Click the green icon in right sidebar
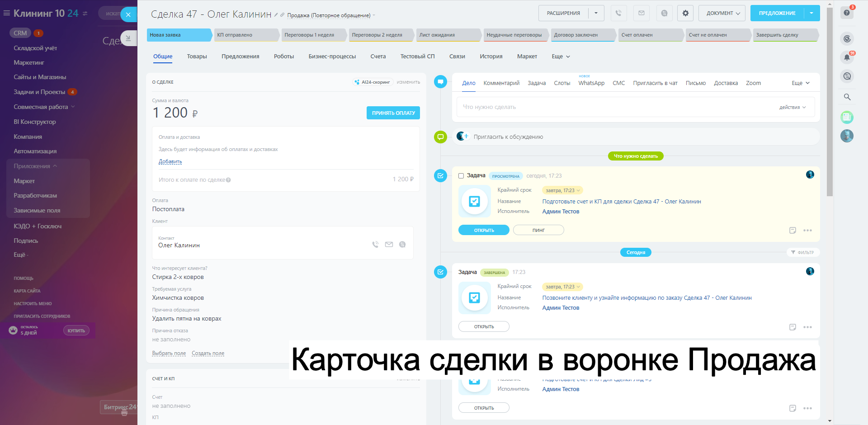 (847, 118)
